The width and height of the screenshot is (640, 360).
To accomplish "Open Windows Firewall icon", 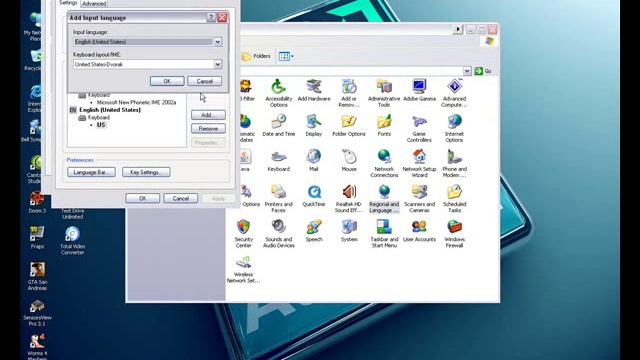I will [454, 233].
